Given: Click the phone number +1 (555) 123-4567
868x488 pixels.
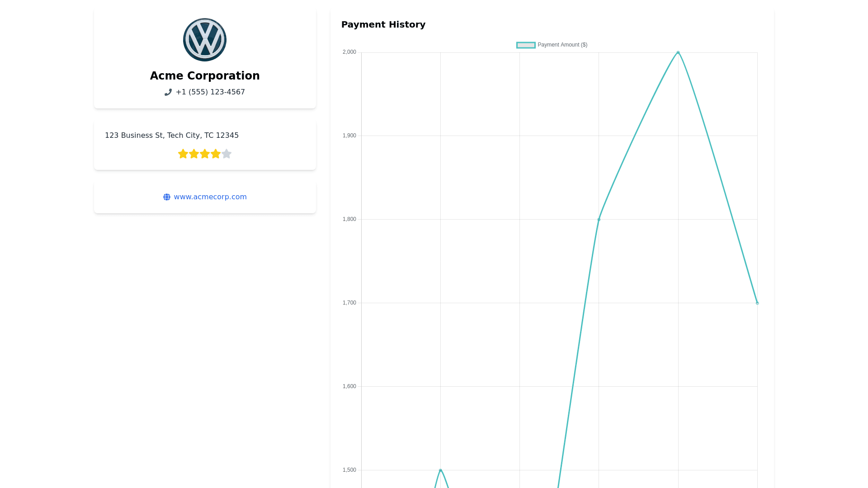Looking at the screenshot, I should click(x=210, y=92).
